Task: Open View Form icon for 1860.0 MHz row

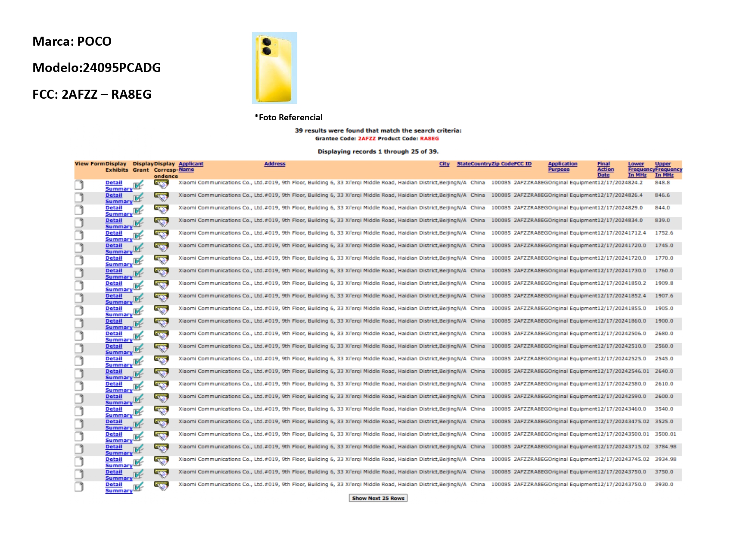Action: point(79,323)
